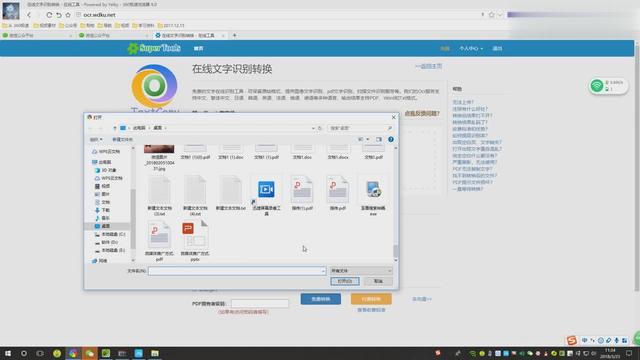Bookmark page with star icon beside address
Screen dimensions: 640x360
(x=491, y=15)
